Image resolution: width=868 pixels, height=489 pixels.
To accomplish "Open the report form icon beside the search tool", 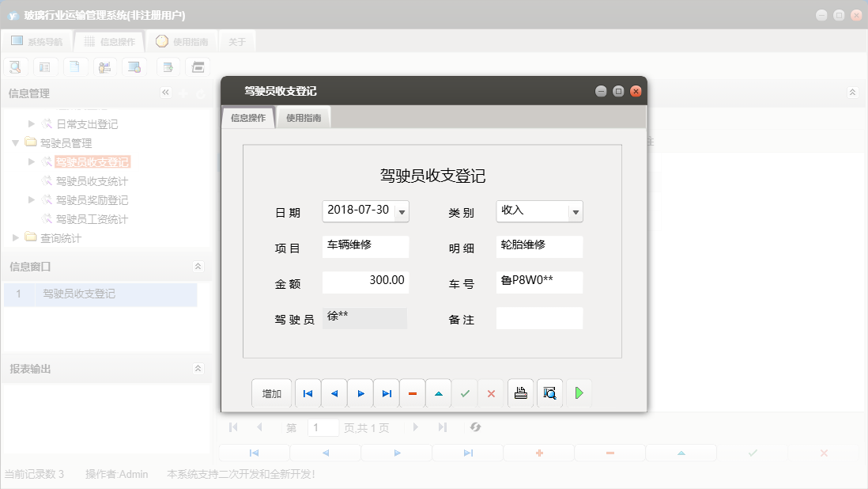I will 45,66.
